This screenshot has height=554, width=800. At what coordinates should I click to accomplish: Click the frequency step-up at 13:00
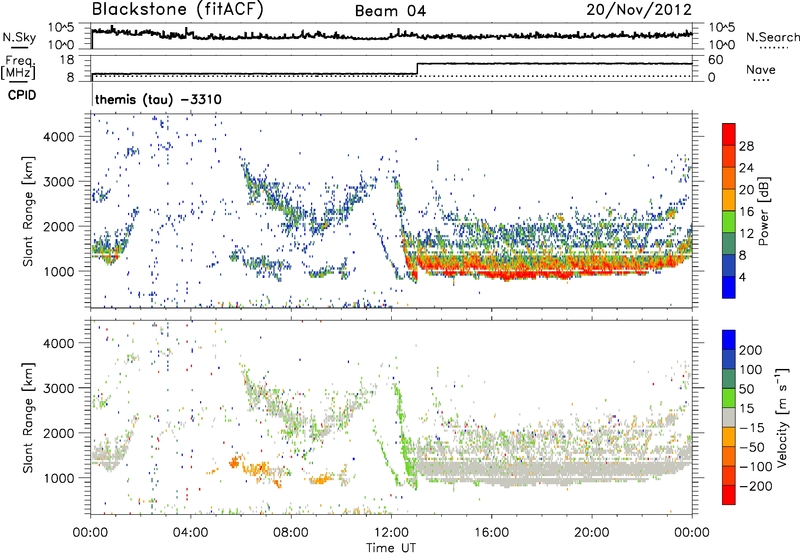pos(417,69)
